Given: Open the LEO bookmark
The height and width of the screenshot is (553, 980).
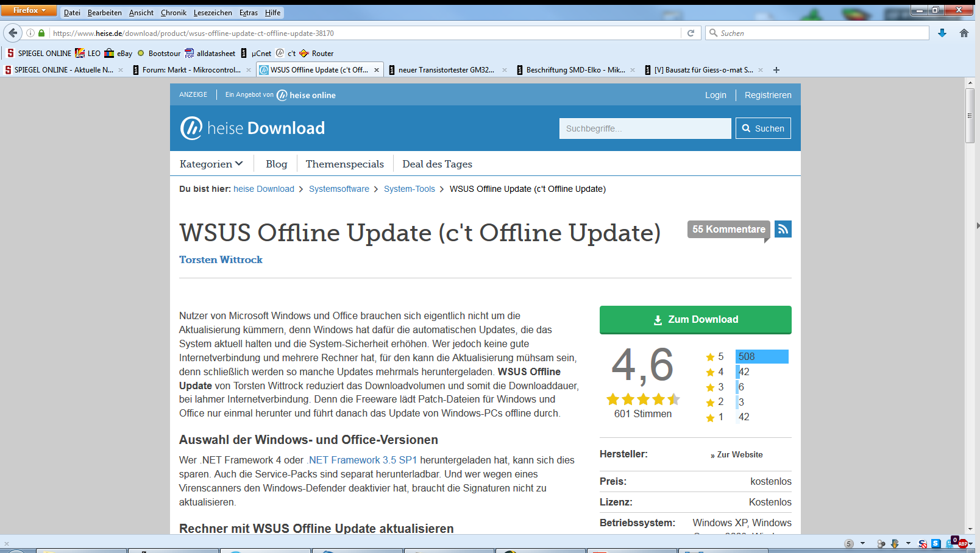Looking at the screenshot, I should 88,53.
